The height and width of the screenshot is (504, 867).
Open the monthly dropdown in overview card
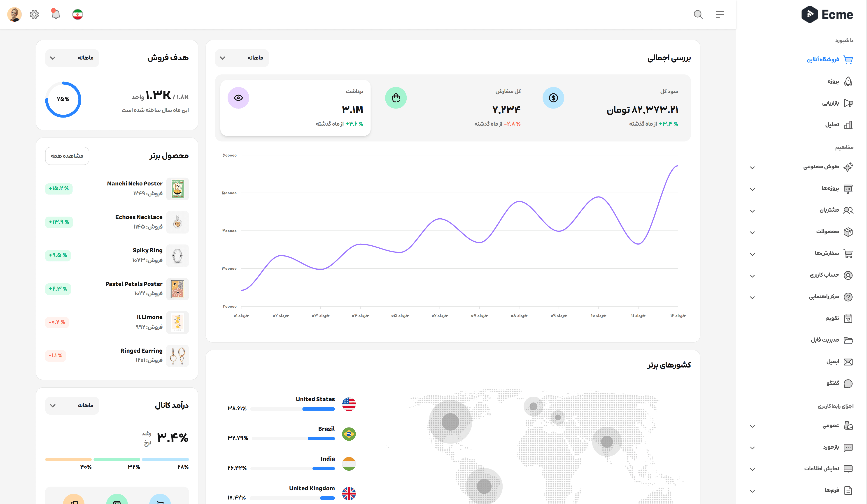tap(242, 58)
